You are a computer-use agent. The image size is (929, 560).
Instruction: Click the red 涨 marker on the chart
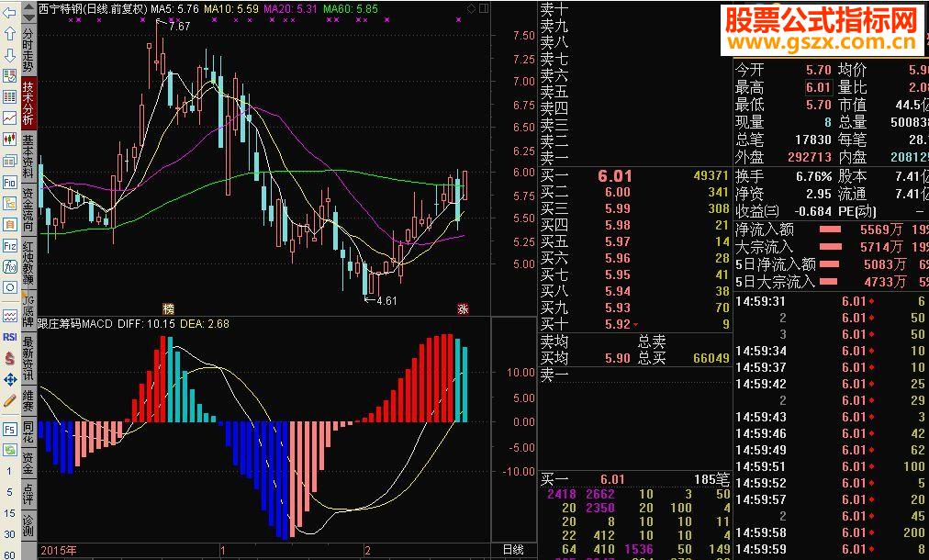463,308
